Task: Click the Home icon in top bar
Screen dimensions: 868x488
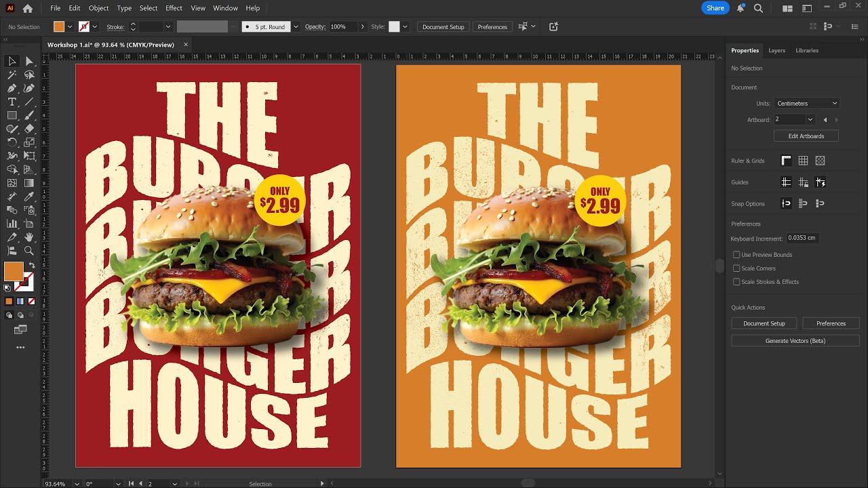Action: [x=27, y=8]
